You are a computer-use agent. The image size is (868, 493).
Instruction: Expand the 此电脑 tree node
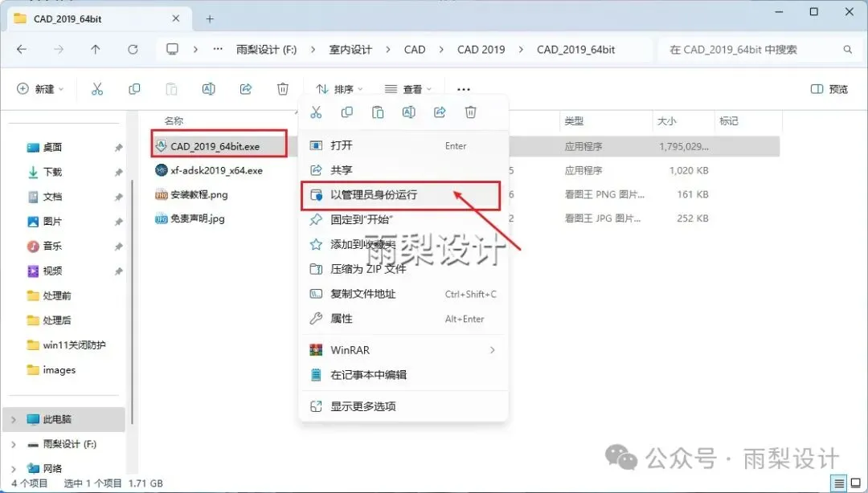click(x=14, y=419)
